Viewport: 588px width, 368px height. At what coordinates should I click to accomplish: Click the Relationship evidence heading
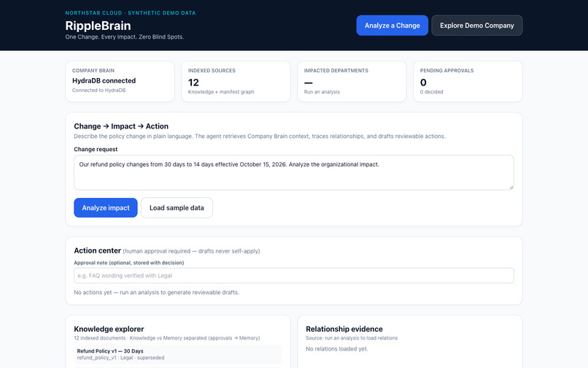pos(344,329)
